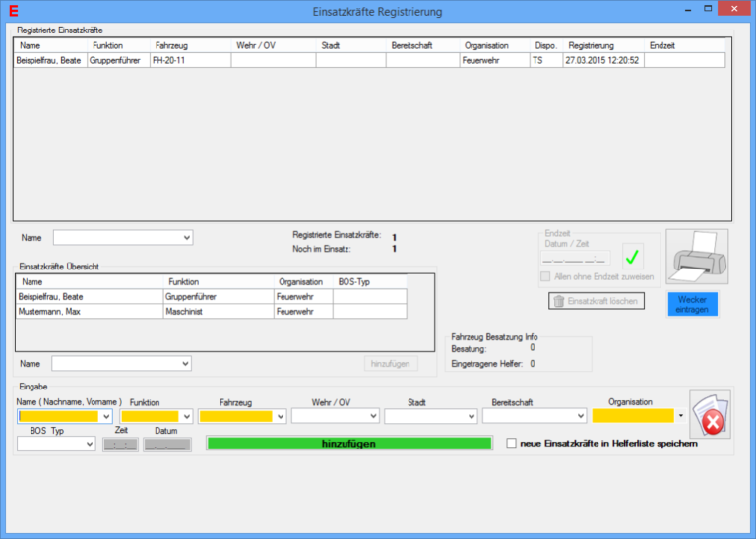Image resolution: width=756 pixels, height=539 pixels.
Task: Open Name dropdown under Einsatzkräfte Übersicht
Action: [x=186, y=363]
